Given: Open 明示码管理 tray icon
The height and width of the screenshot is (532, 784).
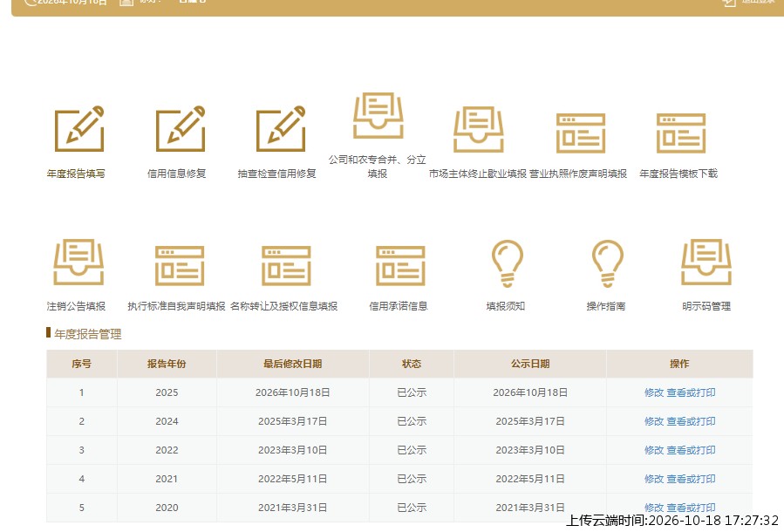Looking at the screenshot, I should click(706, 262).
